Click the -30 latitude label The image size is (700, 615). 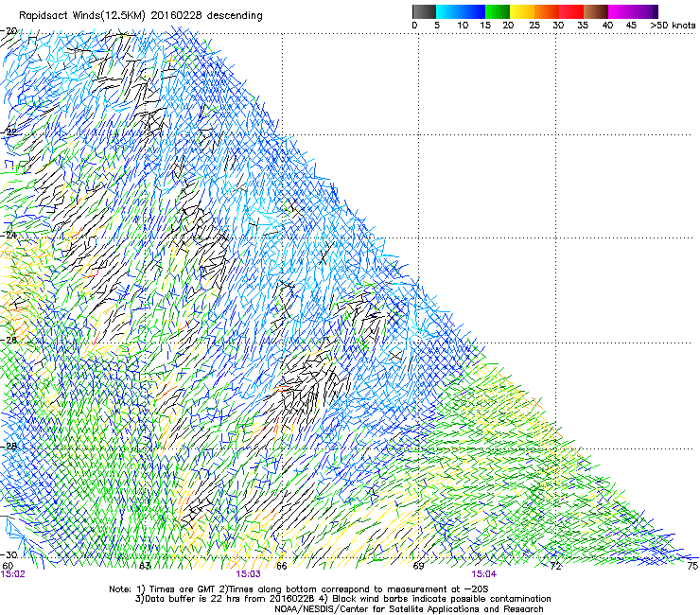9,555
